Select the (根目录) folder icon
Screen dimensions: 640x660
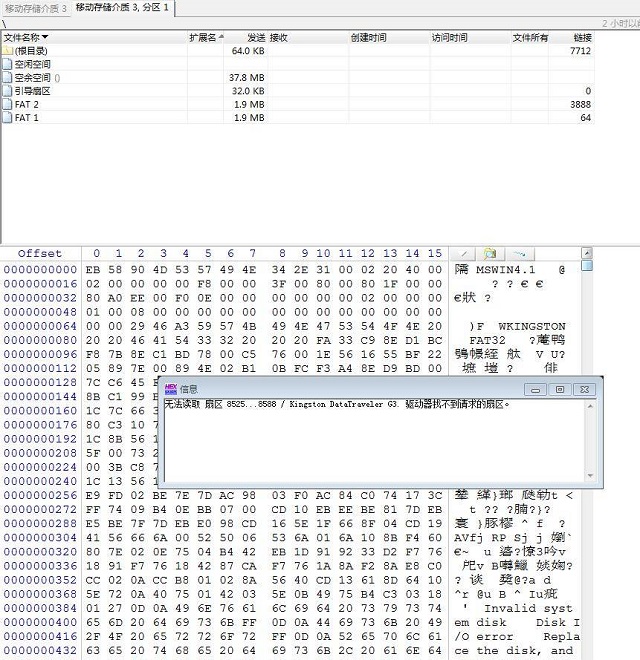7,51
